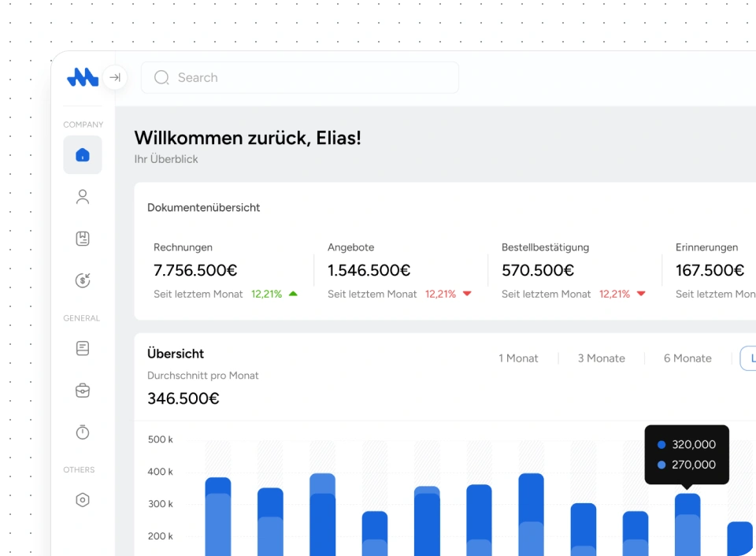Open the Bestellbestätigung stat 570.500€
This screenshot has height=556, width=756.
[x=538, y=271]
